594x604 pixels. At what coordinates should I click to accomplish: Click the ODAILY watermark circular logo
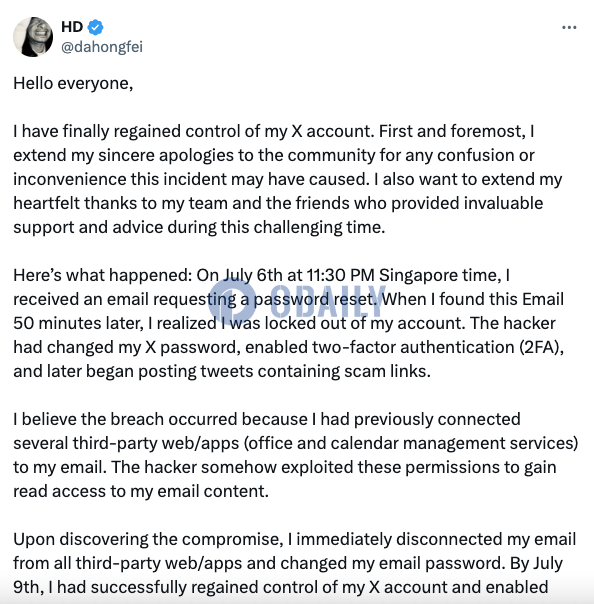point(232,301)
